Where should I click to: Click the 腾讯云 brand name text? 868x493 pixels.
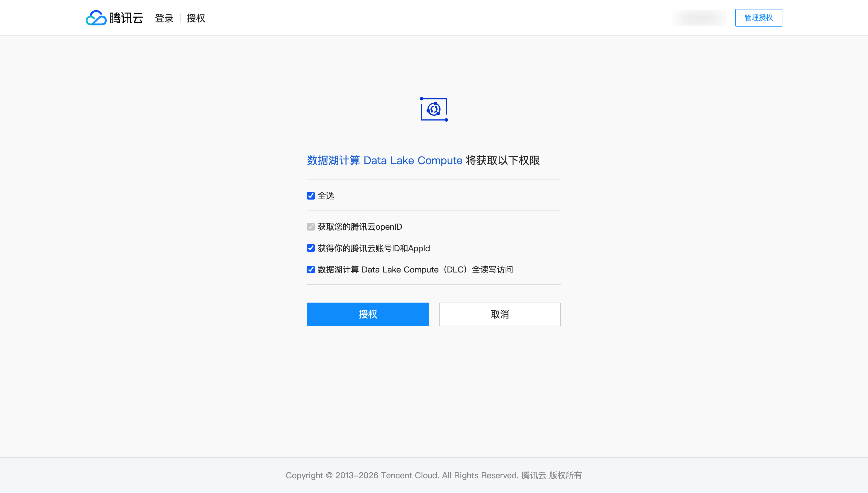click(126, 18)
